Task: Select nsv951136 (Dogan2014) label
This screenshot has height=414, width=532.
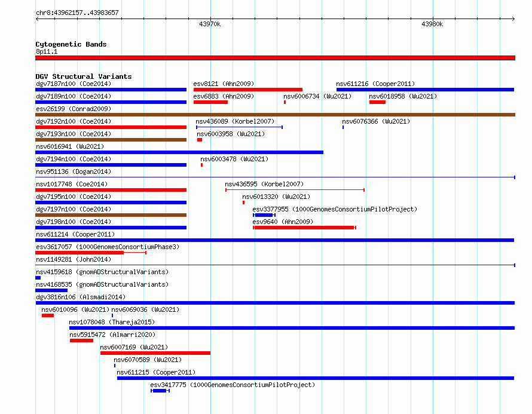Action: 74,171
